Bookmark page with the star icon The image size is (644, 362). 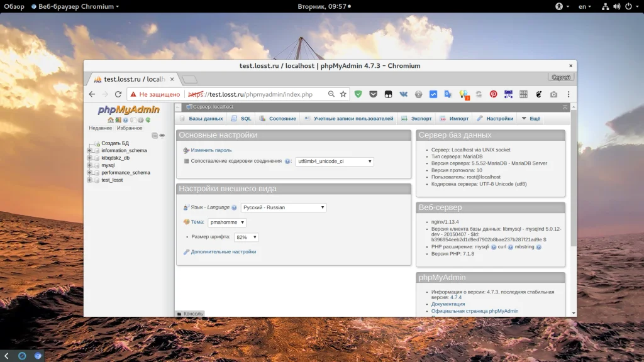click(343, 94)
